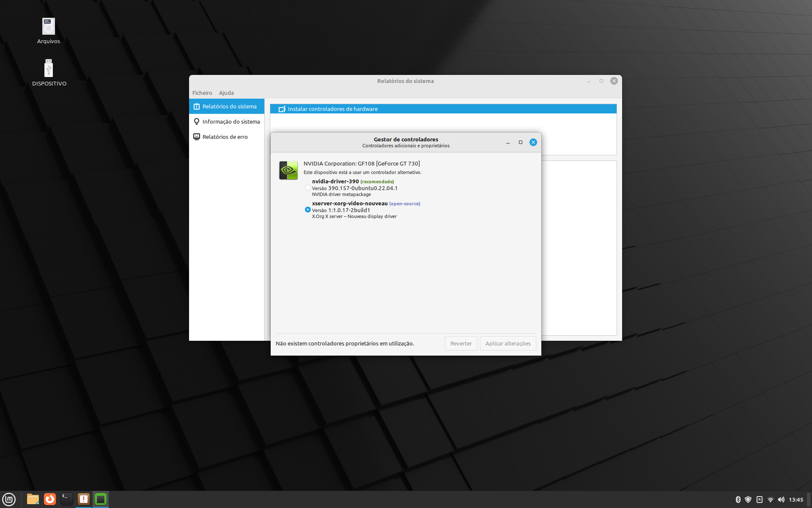This screenshot has width=812, height=508.
Task: Click the removable media eject tray icon
Action: (x=760, y=499)
